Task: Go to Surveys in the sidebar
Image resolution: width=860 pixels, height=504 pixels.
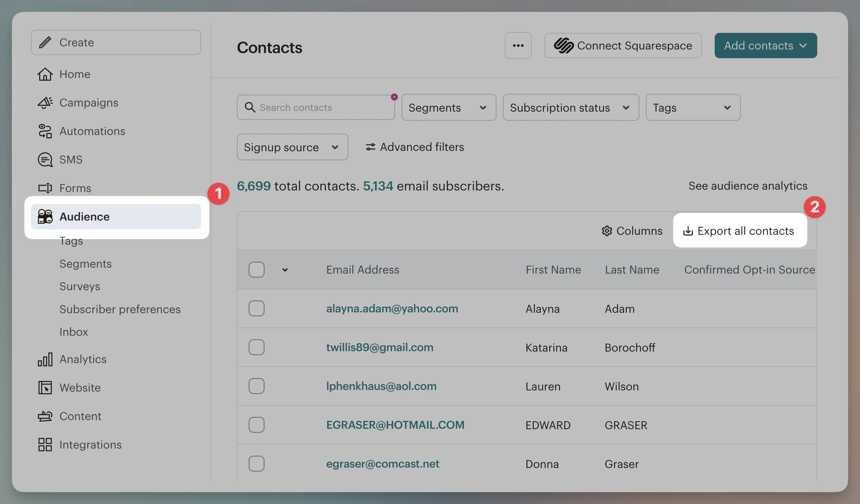Action: pyautogui.click(x=80, y=286)
